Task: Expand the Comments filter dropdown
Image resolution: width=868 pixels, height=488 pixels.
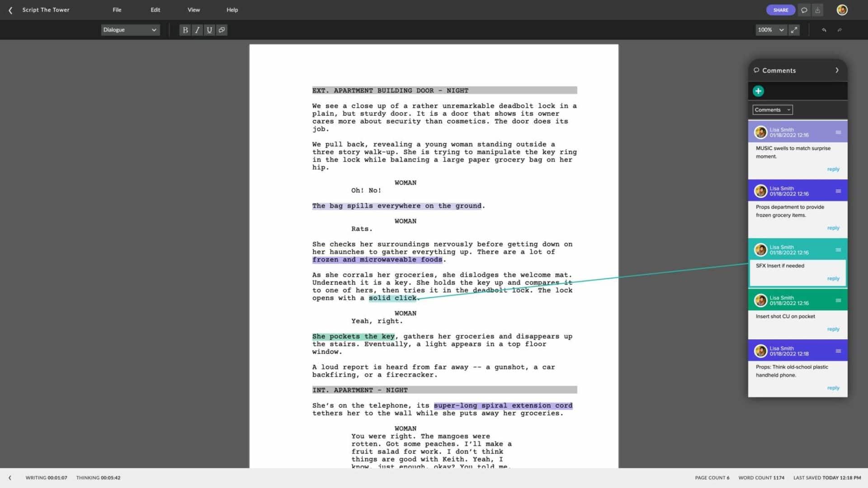Action: [773, 110]
